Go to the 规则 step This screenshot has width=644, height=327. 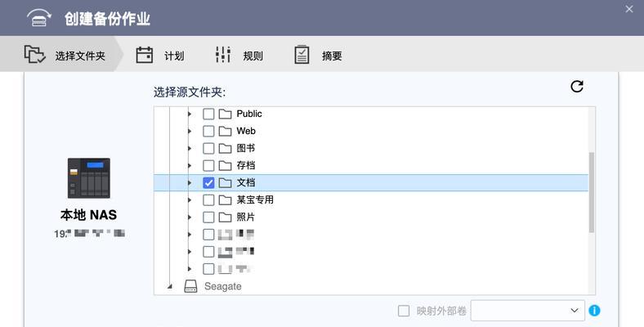tap(239, 55)
